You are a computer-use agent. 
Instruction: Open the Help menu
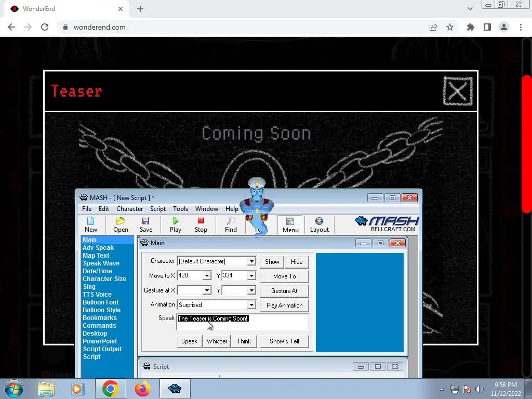(232, 209)
